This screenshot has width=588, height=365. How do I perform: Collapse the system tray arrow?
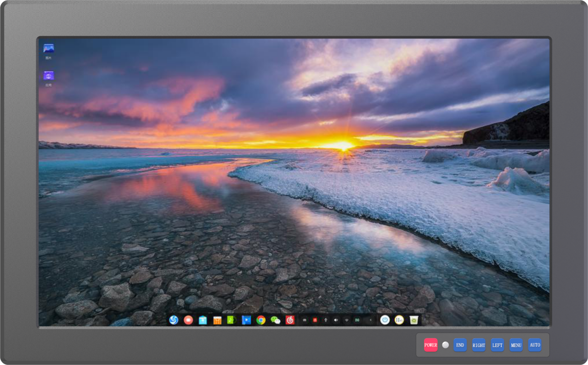pos(371,320)
